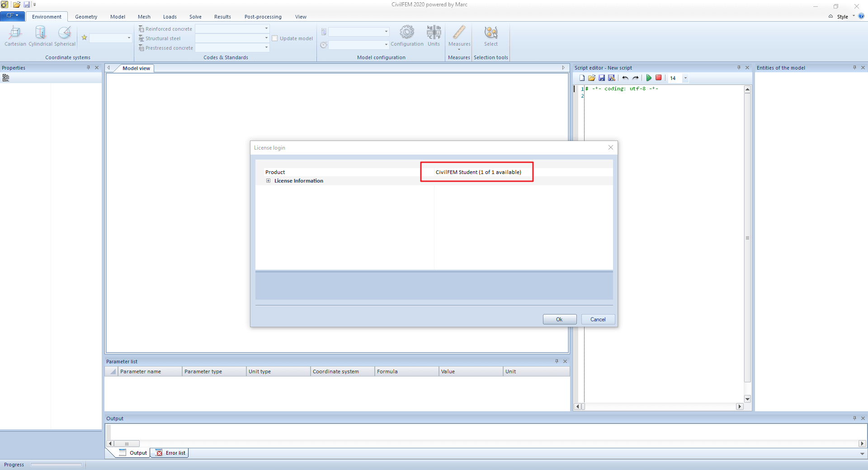Choose the Spherical coordinate system icon
Screen dimensions: 868x470
[65, 33]
